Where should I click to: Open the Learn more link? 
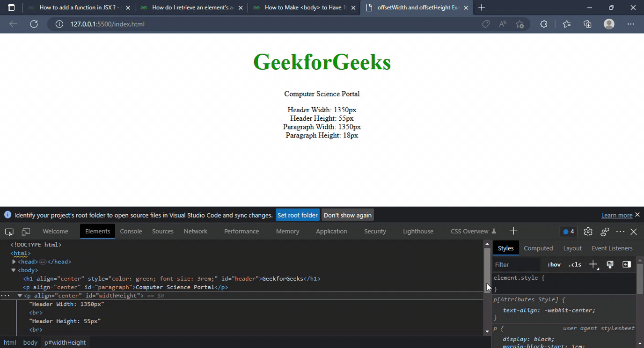[x=617, y=215]
